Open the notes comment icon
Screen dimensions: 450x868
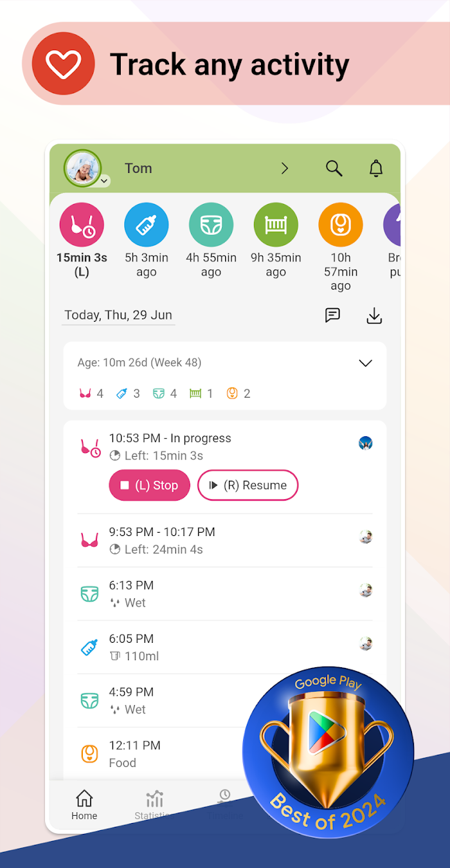coord(332,315)
